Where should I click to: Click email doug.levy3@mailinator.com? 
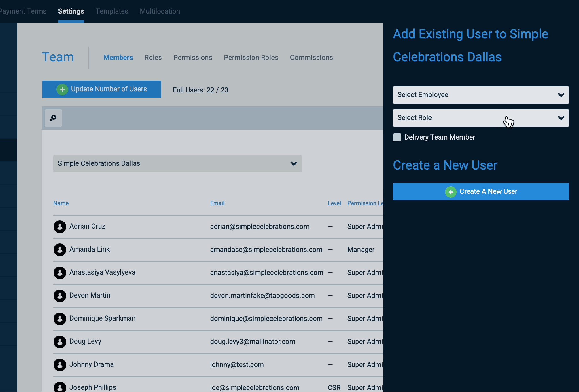click(253, 342)
